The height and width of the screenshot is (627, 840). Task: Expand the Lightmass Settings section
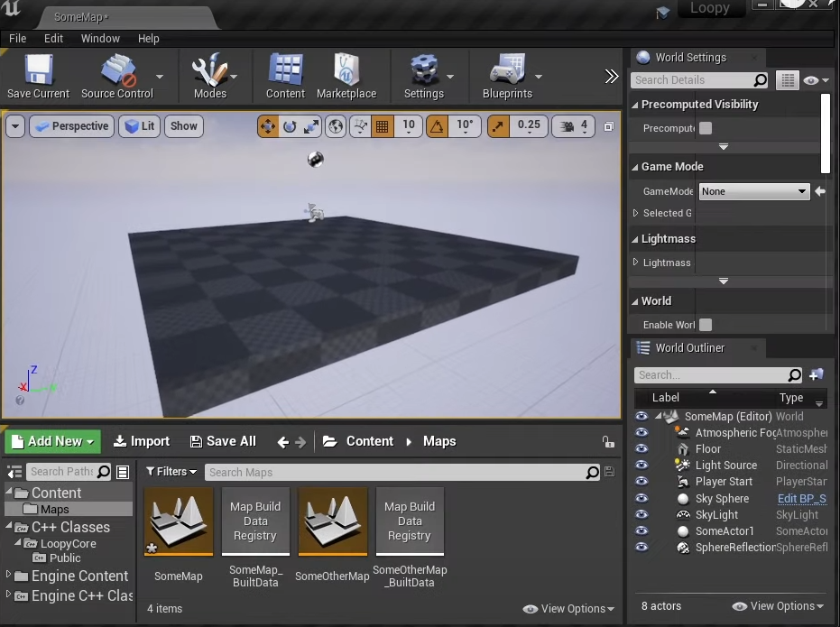(635, 263)
